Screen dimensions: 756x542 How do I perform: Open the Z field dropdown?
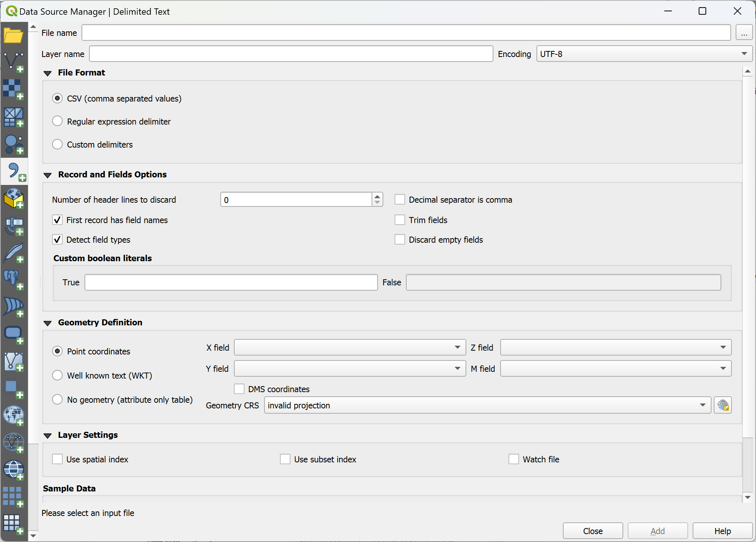click(x=616, y=347)
